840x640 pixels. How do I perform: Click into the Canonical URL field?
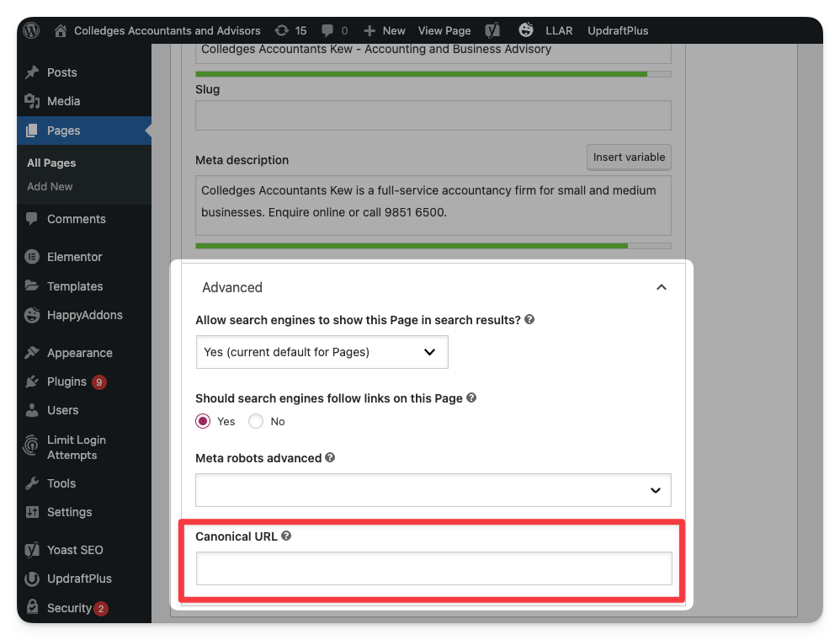(x=433, y=568)
